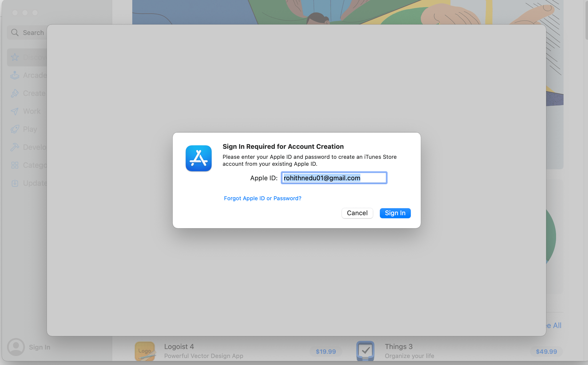Open Develop via the hammer icon
The width and height of the screenshot is (588, 365).
(x=15, y=147)
